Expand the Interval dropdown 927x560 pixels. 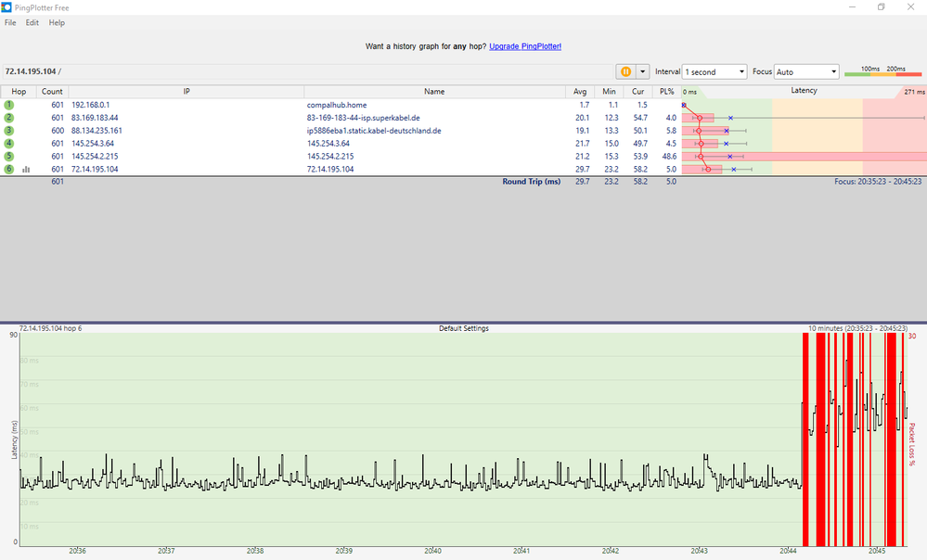pyautogui.click(x=714, y=71)
